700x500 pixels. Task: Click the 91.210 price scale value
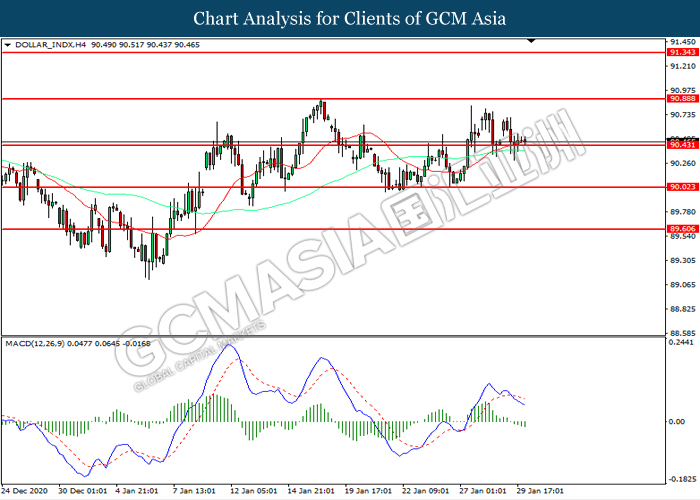683,66
